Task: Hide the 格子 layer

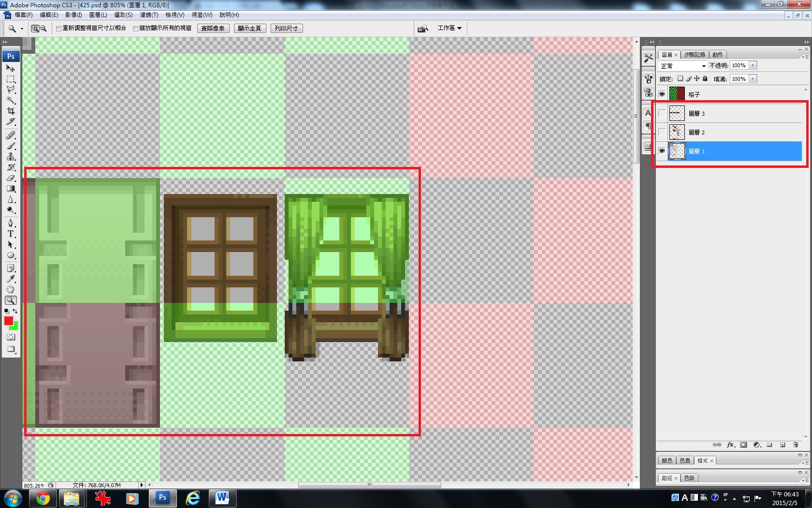Action: click(x=662, y=94)
